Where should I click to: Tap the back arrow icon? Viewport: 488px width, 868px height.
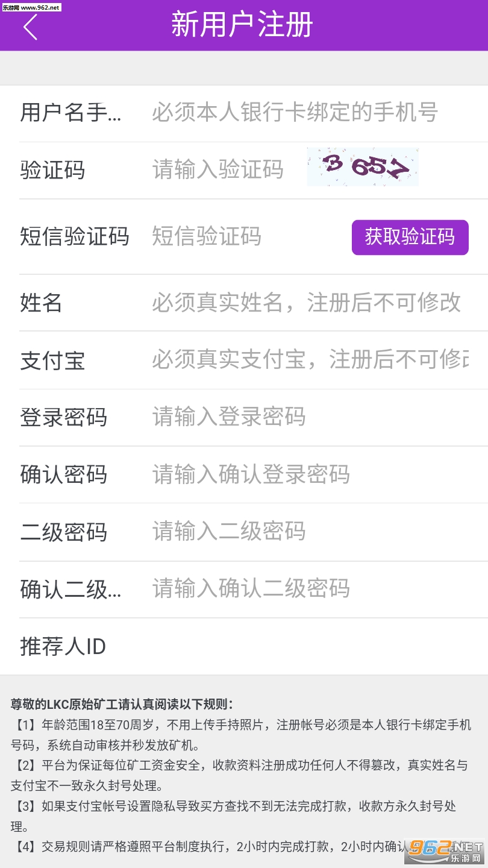pos(30,27)
